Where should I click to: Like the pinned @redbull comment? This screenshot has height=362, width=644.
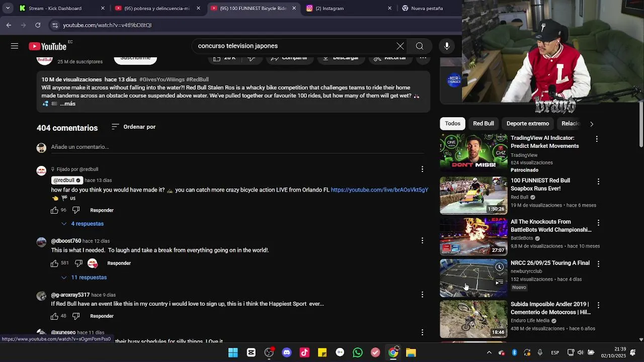54,210
